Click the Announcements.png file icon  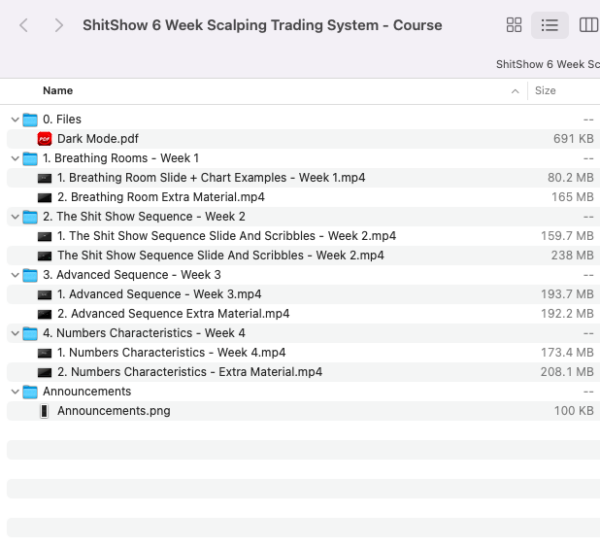click(44, 411)
